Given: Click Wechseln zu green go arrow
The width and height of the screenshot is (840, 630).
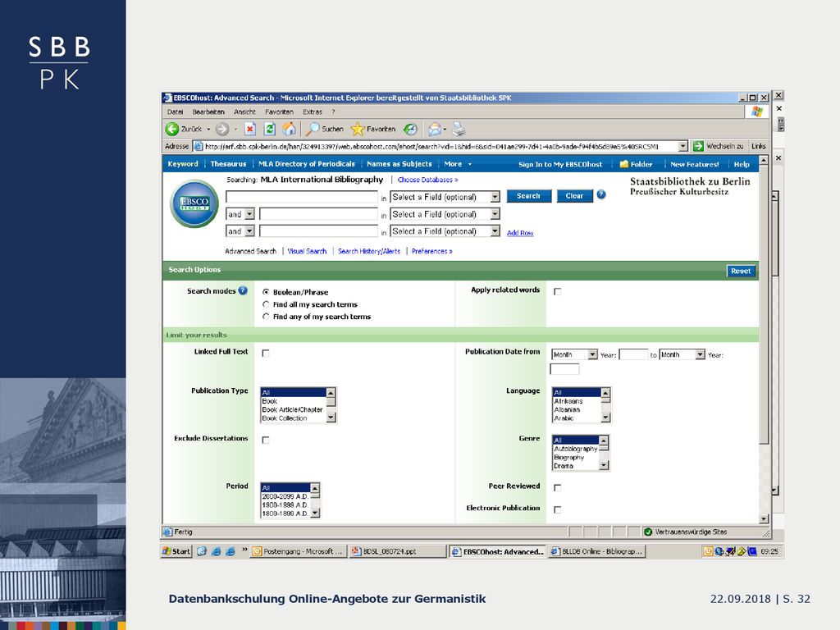Looking at the screenshot, I should click(x=698, y=146).
